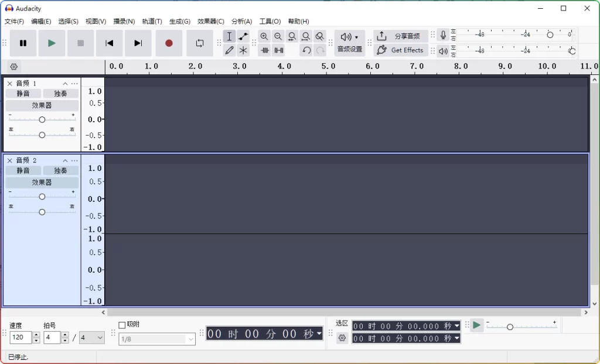
Task: Enable the 吸附 snap checkbox
Action: click(121, 324)
